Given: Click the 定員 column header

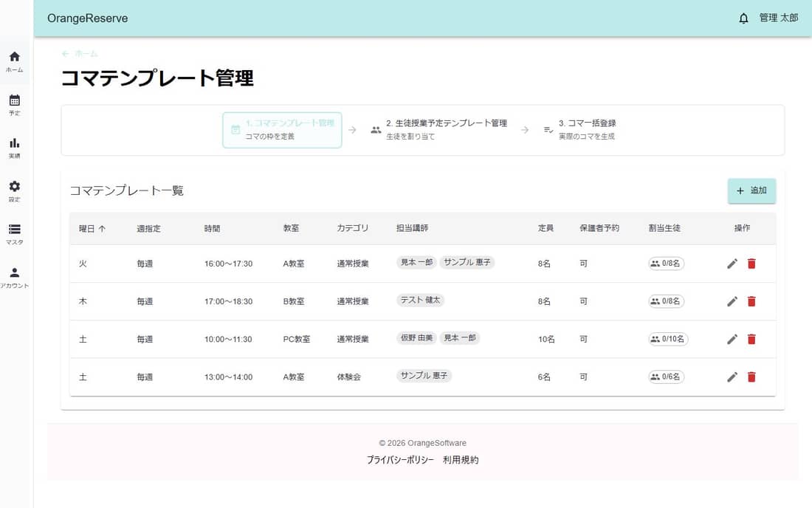Looking at the screenshot, I should point(546,228).
